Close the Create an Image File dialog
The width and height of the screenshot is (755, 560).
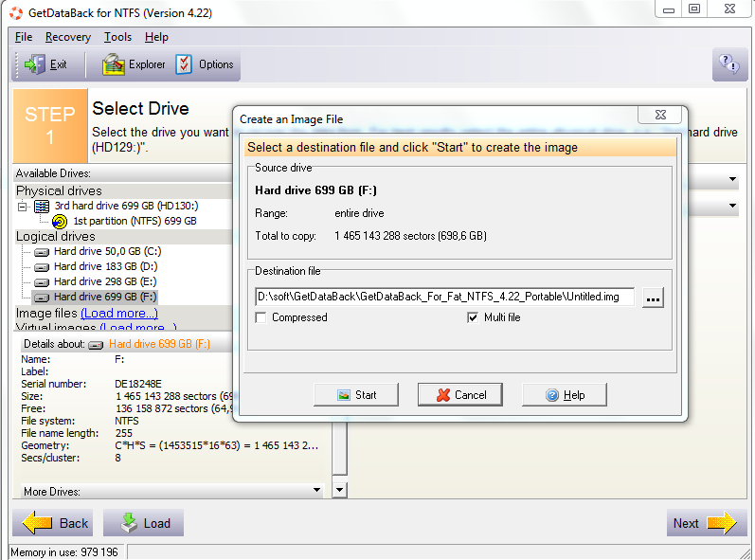click(x=660, y=115)
